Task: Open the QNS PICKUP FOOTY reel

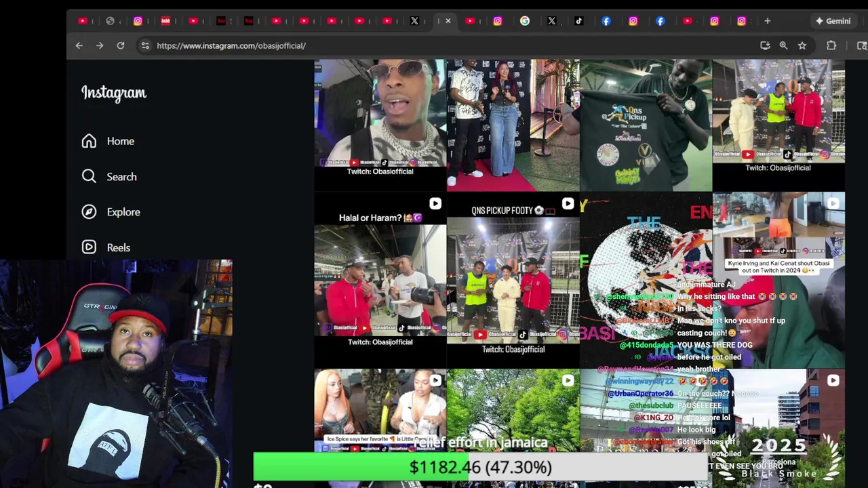Action: point(513,280)
